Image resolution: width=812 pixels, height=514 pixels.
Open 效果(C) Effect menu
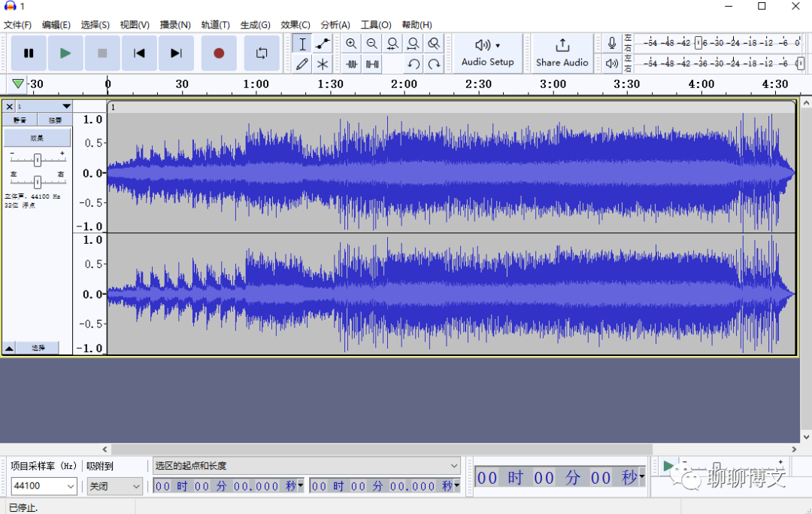tap(295, 25)
